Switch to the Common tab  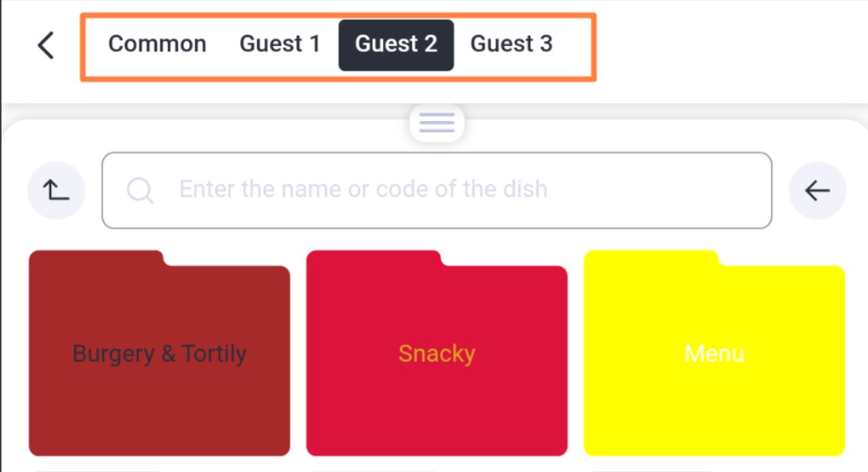tap(157, 44)
